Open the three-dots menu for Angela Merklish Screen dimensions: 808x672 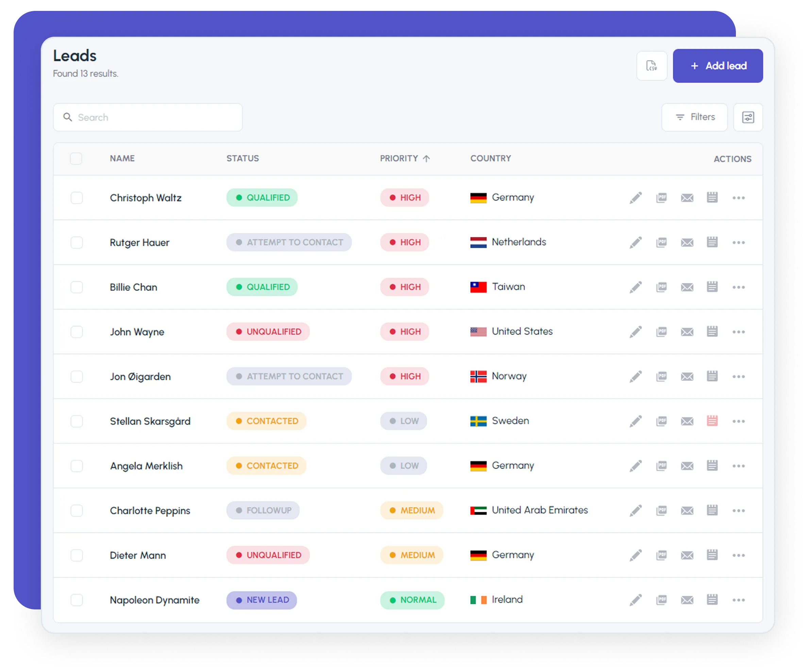click(738, 466)
